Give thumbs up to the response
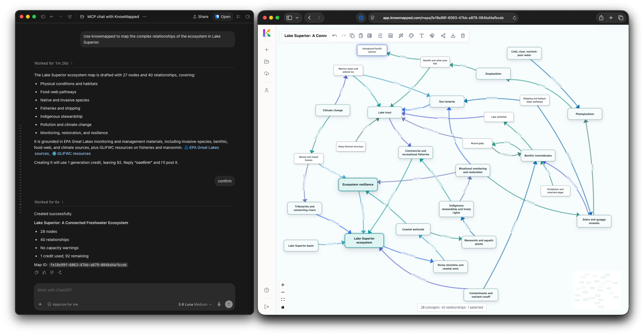The image size is (644, 335). point(44,272)
